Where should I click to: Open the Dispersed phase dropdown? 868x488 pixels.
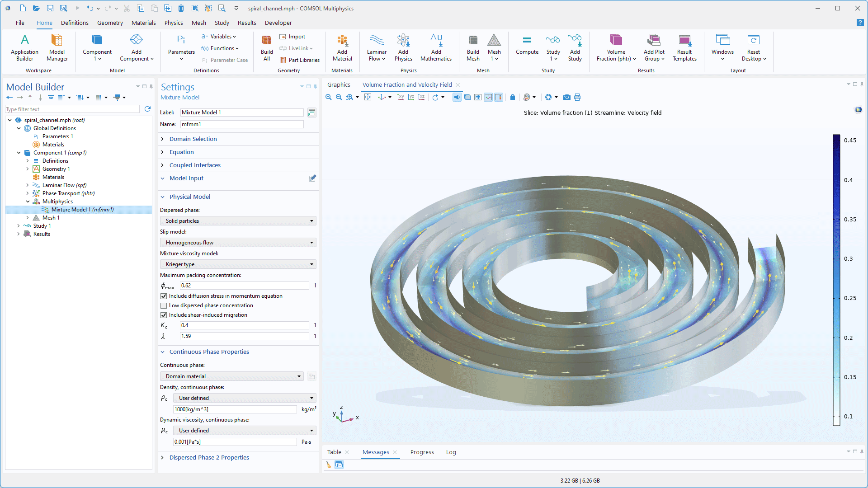coord(238,221)
